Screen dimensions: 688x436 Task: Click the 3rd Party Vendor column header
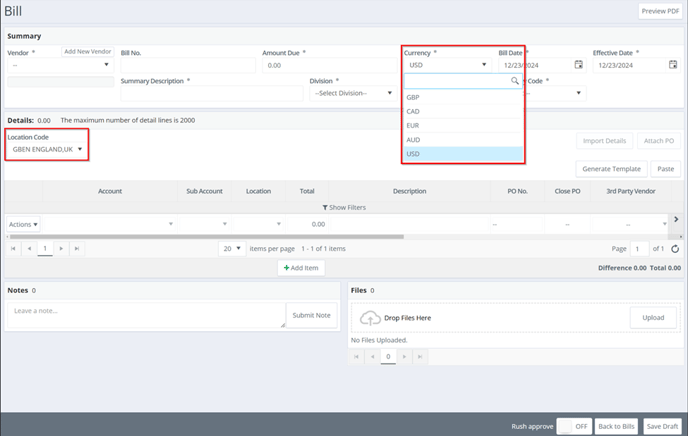pos(631,191)
